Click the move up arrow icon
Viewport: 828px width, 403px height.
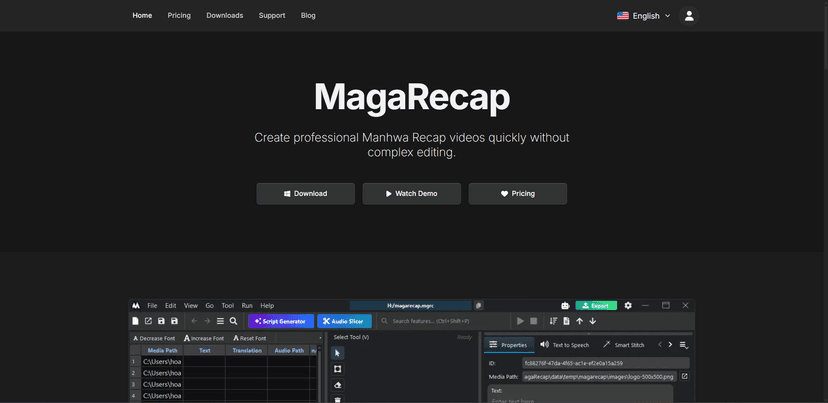[579, 321]
